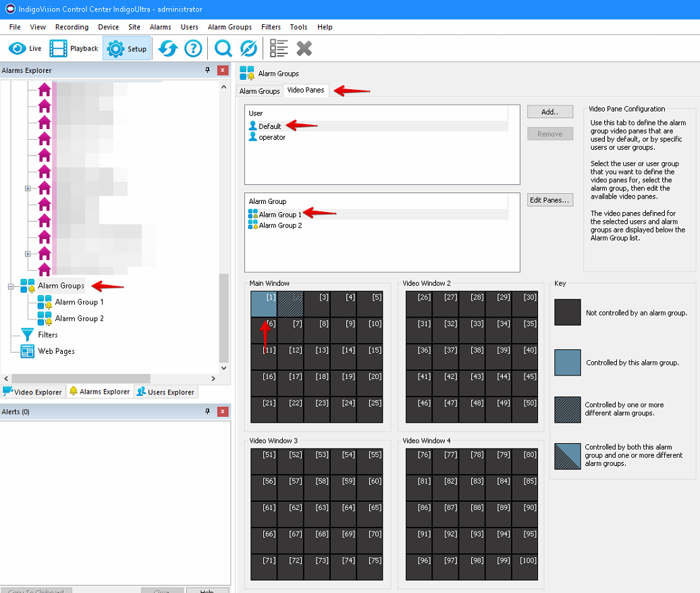Select the Video Panes tab
The image size is (700, 593).
306,91
